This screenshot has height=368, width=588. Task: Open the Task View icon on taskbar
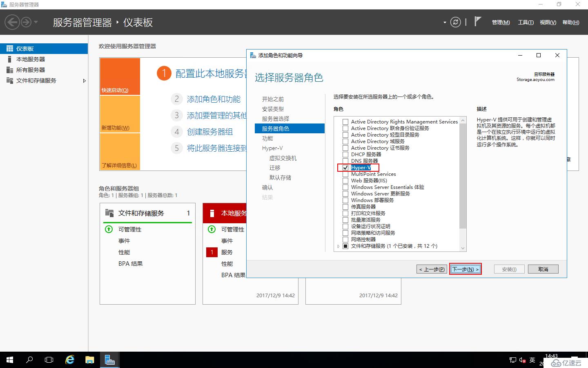coord(49,360)
